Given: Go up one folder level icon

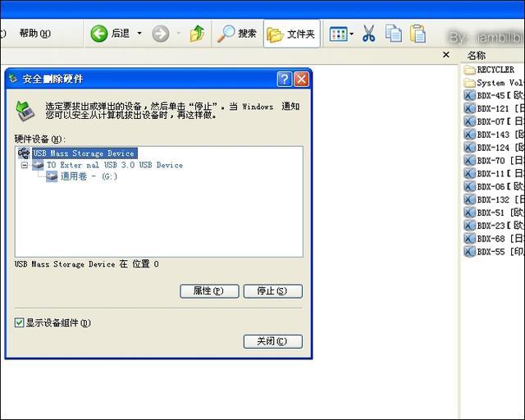Looking at the screenshot, I should click(197, 34).
